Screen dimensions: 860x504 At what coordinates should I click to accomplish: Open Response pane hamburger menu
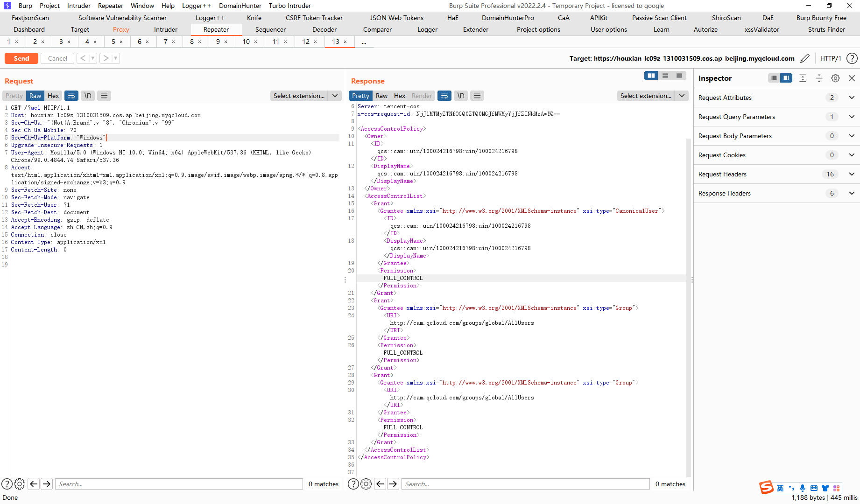coord(477,96)
